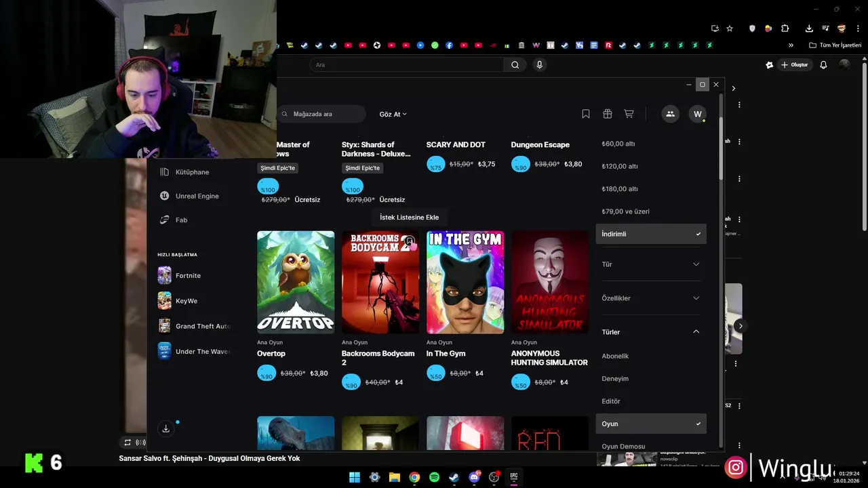Launch Grand Theft Auto from its icon

tap(164, 326)
